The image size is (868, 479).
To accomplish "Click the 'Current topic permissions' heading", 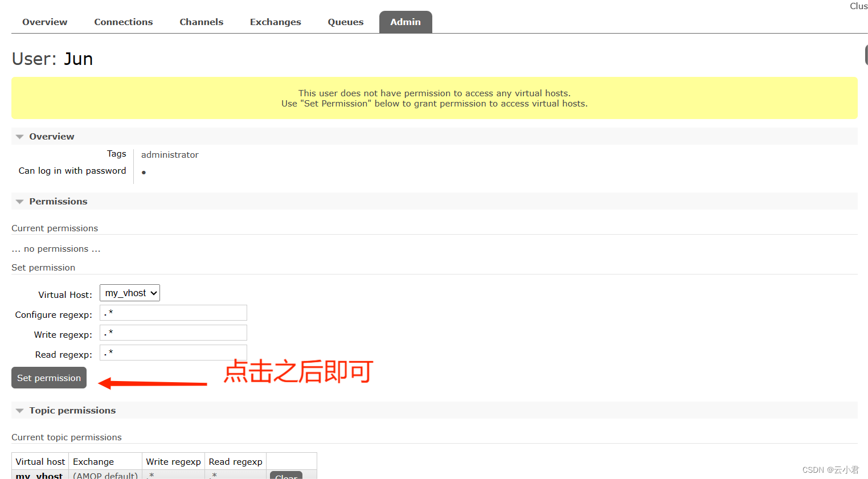I will pyautogui.click(x=67, y=437).
